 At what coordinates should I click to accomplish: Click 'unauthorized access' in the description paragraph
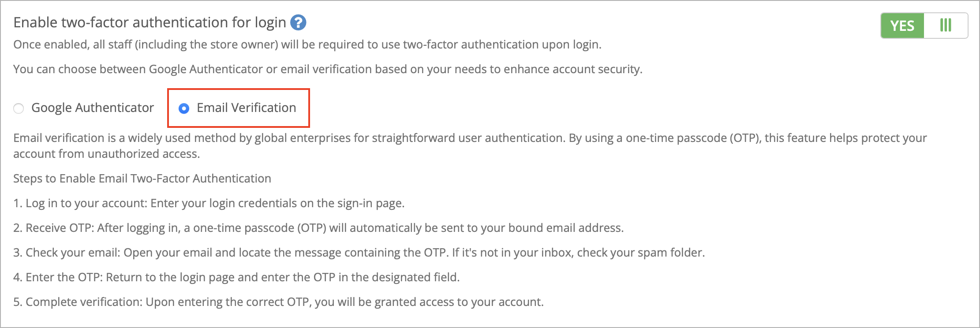[143, 154]
